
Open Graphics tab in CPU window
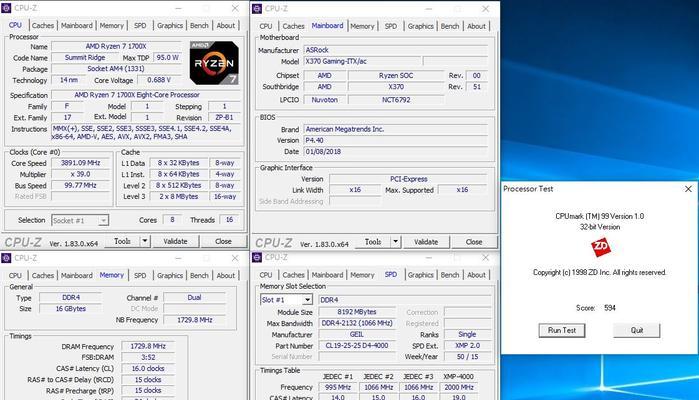click(x=170, y=25)
